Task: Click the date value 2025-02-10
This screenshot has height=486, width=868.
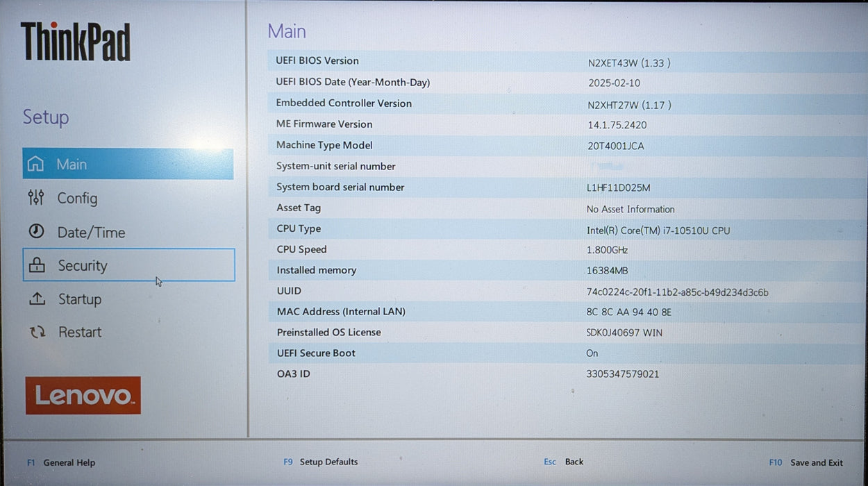Action: click(x=614, y=83)
